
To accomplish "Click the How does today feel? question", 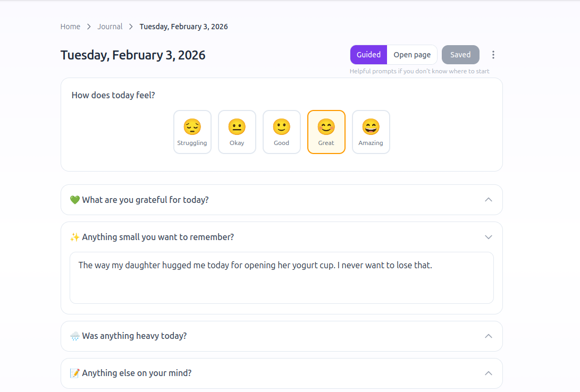I will coord(113,95).
